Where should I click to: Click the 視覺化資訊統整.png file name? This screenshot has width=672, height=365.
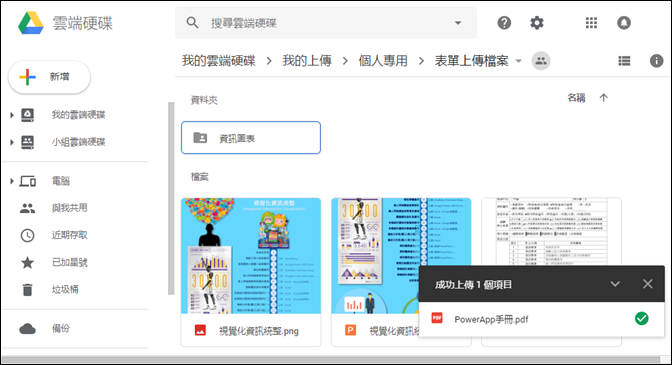coord(259,331)
